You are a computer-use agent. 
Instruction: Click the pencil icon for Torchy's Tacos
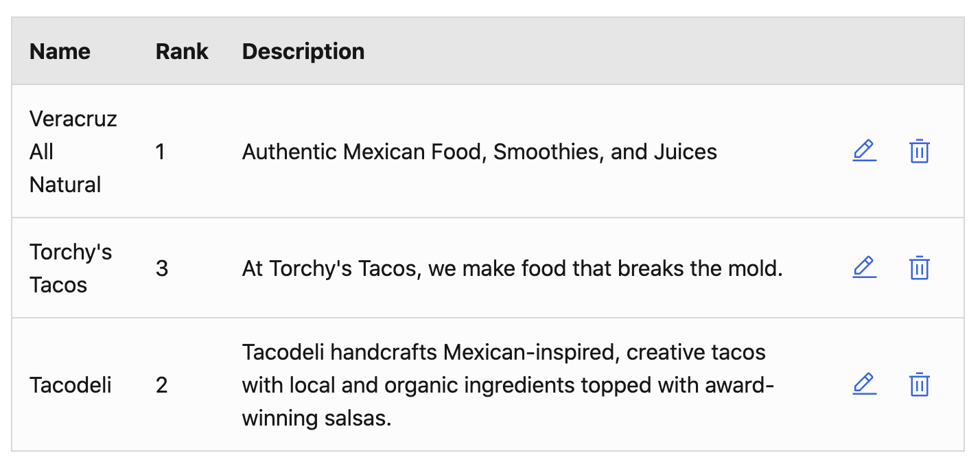pos(864,267)
